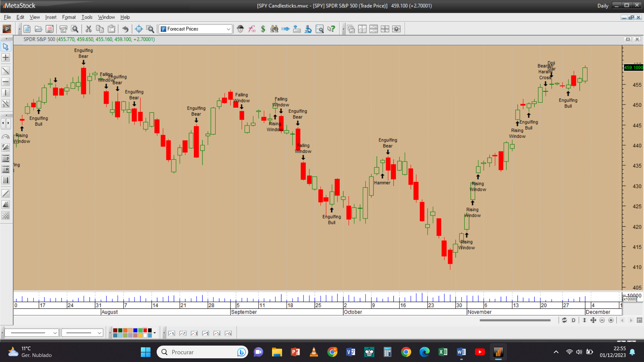
Task: Click the Expert Advisor hat icon
Action: point(240,29)
